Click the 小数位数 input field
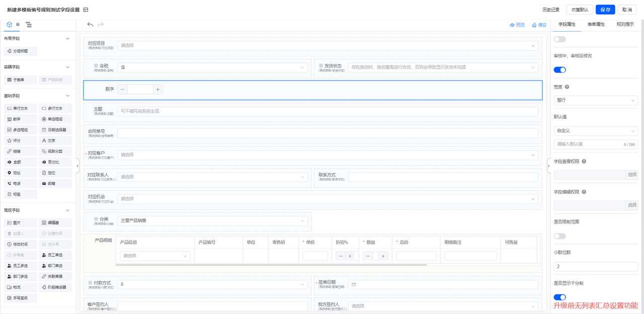The image size is (644, 314). pyautogui.click(x=596, y=266)
